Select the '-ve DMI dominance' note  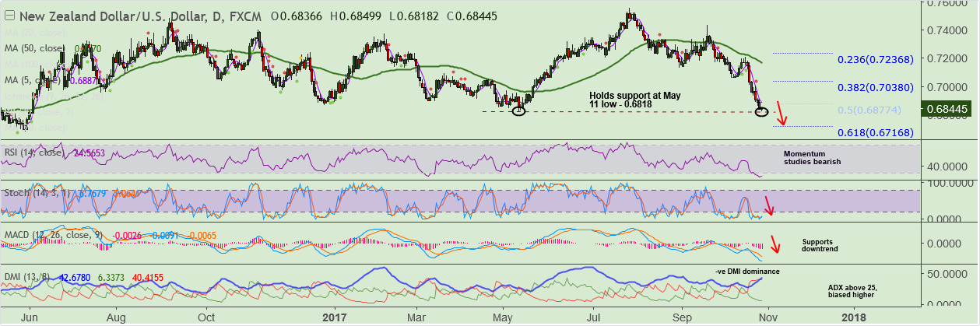click(x=747, y=271)
